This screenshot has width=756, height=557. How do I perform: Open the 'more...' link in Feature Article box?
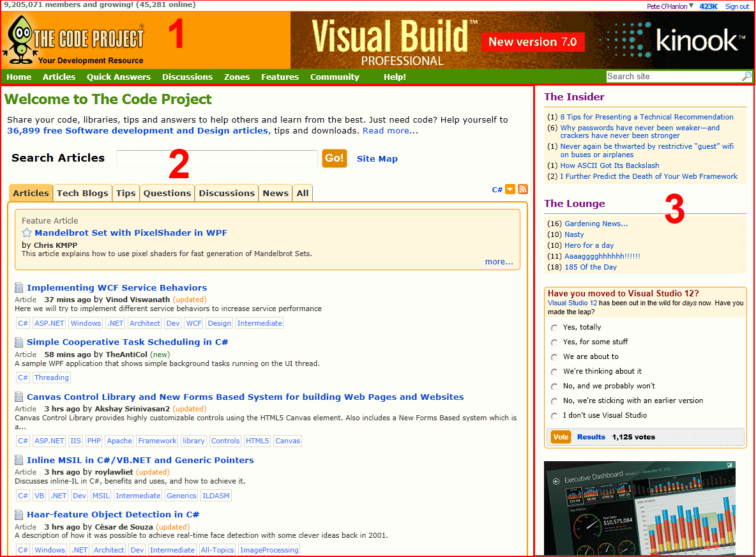499,262
